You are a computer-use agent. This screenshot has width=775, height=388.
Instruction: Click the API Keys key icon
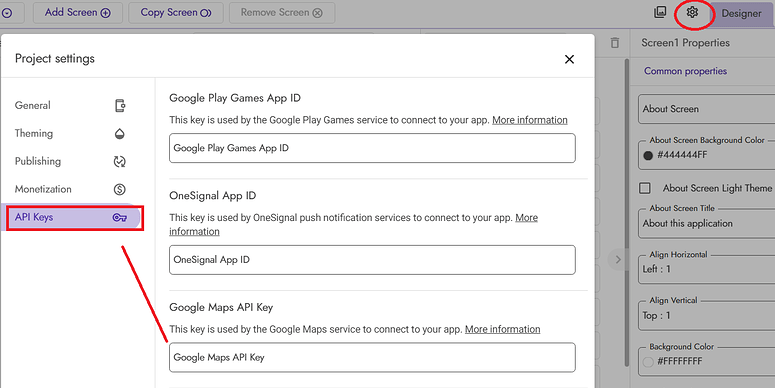coord(120,217)
